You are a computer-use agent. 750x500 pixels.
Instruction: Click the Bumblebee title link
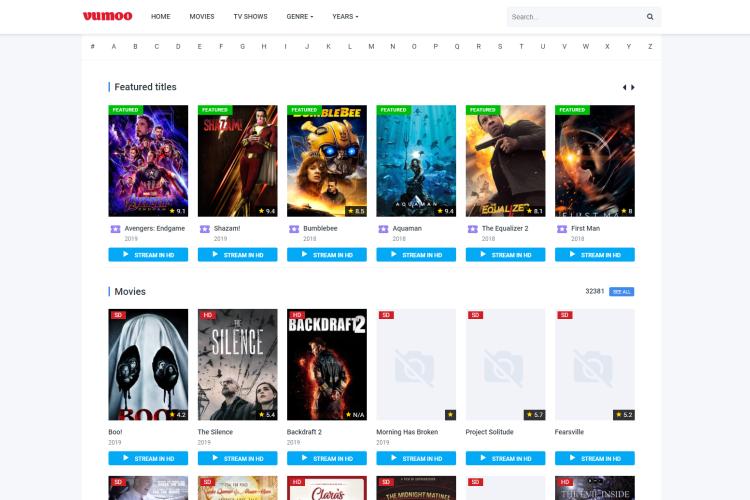point(320,228)
